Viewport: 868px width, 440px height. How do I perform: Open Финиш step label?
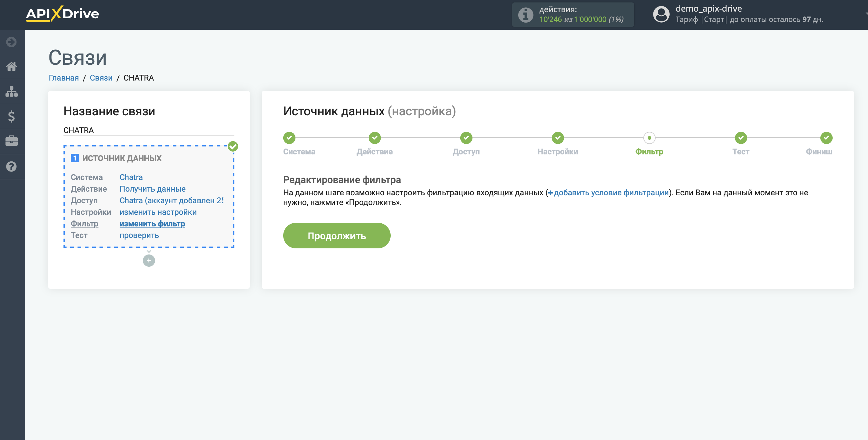click(x=819, y=152)
